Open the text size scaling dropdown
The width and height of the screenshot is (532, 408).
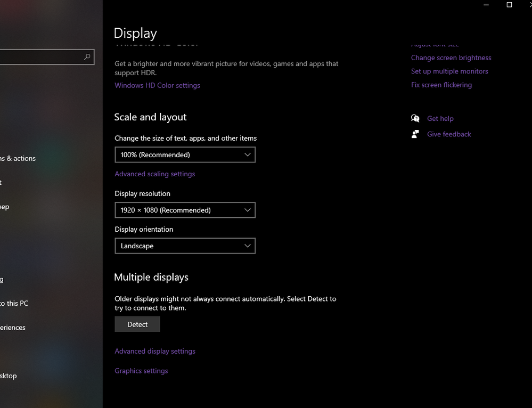click(x=185, y=155)
